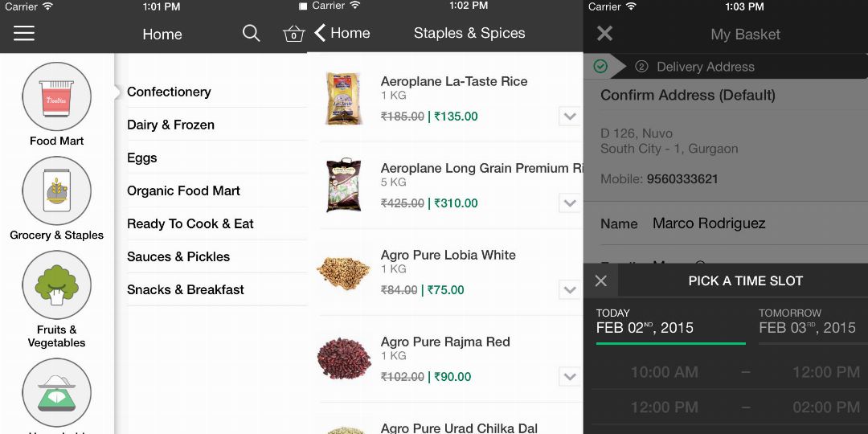Select the Grocery & Staples category icon
Viewport: 868px width, 434px height.
coord(56,191)
